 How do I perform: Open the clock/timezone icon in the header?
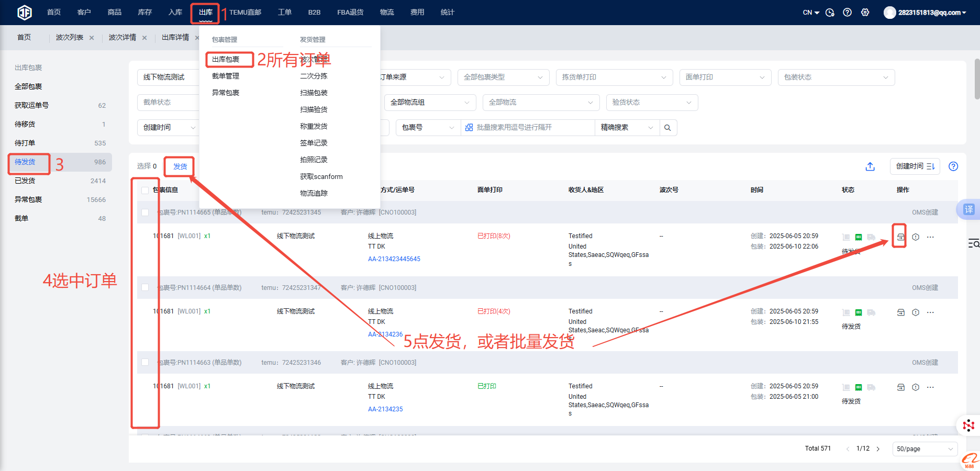point(830,13)
